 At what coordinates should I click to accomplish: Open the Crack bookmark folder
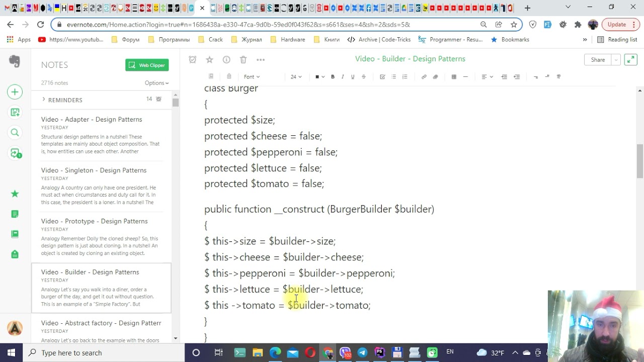click(210, 39)
